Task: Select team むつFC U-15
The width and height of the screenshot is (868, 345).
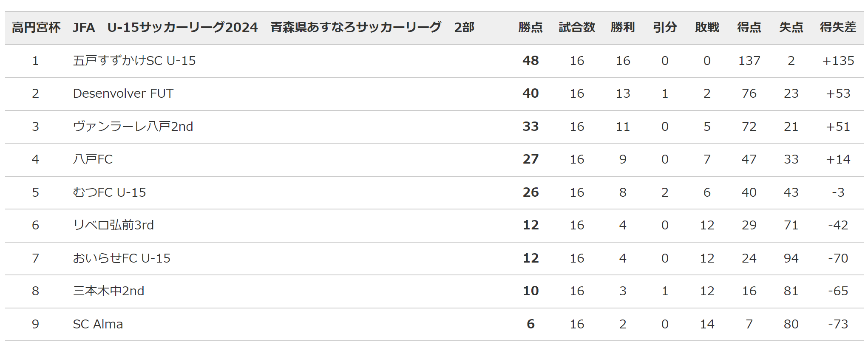Action: (109, 192)
